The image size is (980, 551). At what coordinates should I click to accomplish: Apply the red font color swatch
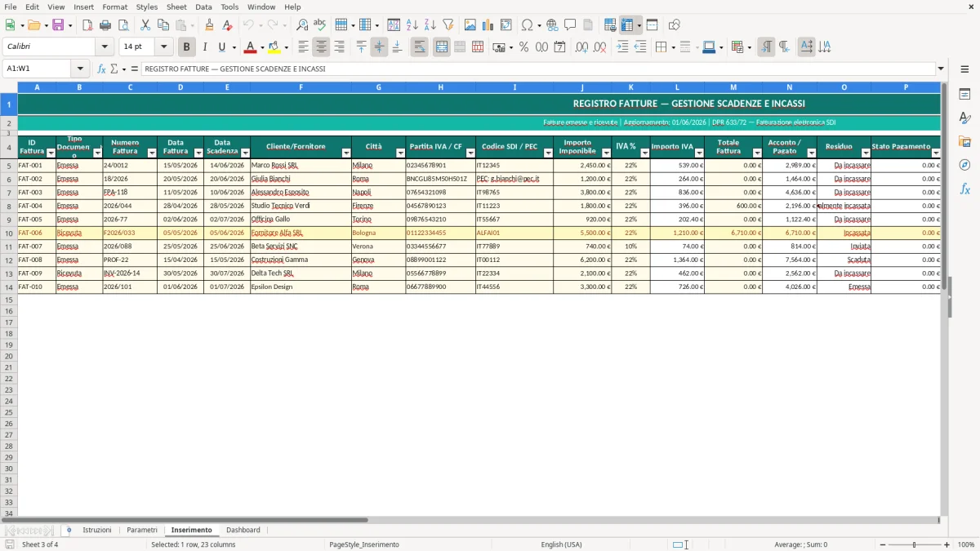tap(250, 47)
